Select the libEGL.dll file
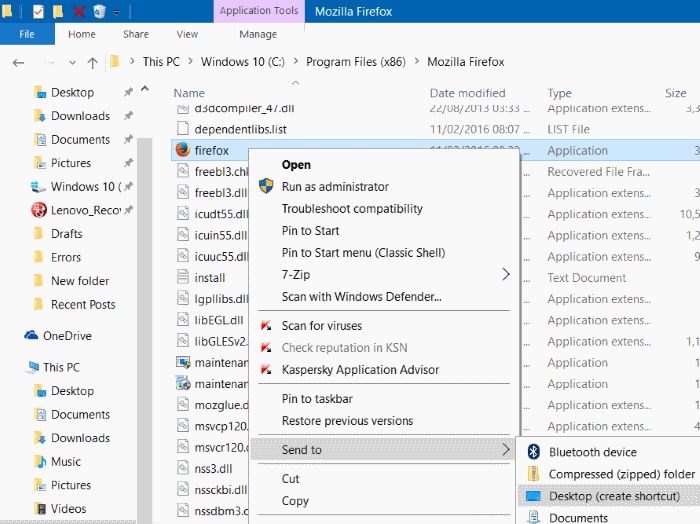Image resolution: width=700 pixels, height=524 pixels. (x=219, y=320)
